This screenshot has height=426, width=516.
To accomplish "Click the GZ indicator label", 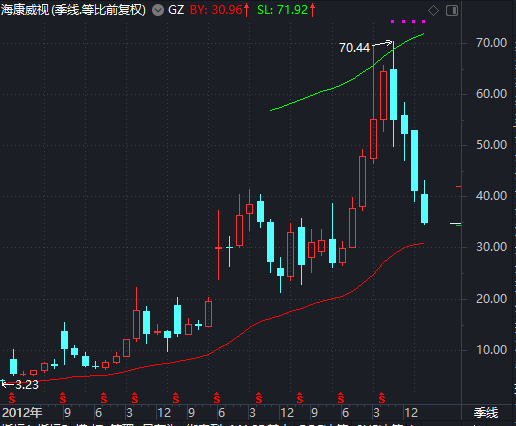I will point(176,10).
